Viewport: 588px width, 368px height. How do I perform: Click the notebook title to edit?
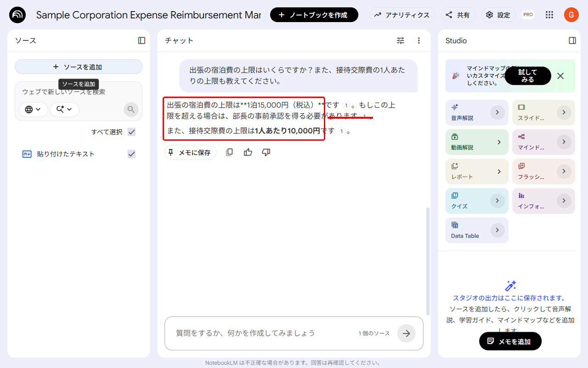coord(148,15)
